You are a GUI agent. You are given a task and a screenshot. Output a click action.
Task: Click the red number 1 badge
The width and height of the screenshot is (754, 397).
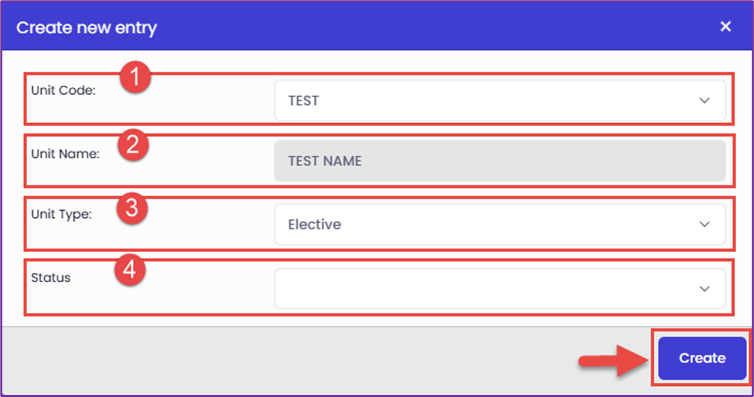coord(135,77)
